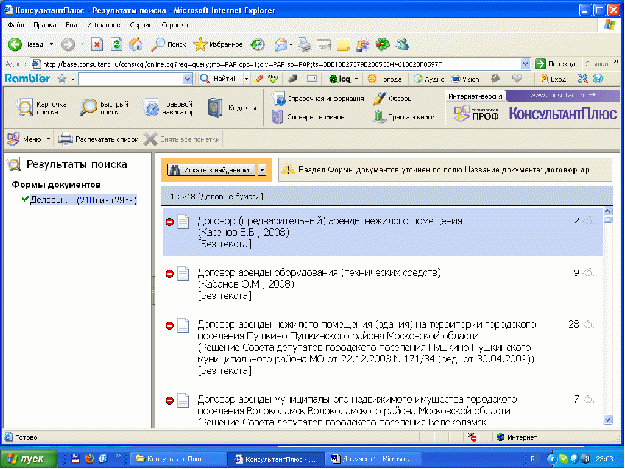
Task: Click the Найти search button in Rambler bar
Action: pos(218,79)
